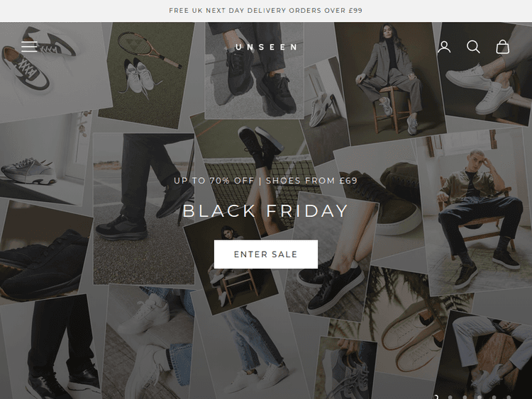Open the hamburger navigation menu

tap(29, 47)
